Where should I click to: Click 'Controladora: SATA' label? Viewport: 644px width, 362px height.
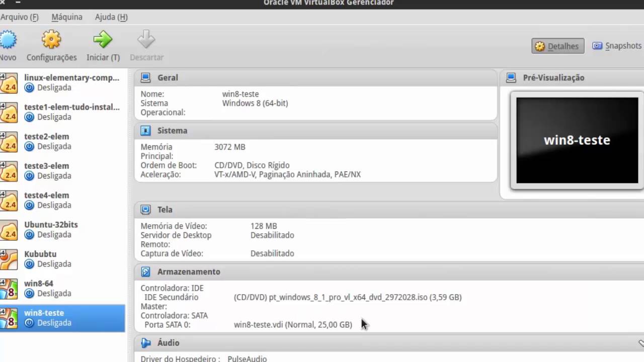click(174, 316)
